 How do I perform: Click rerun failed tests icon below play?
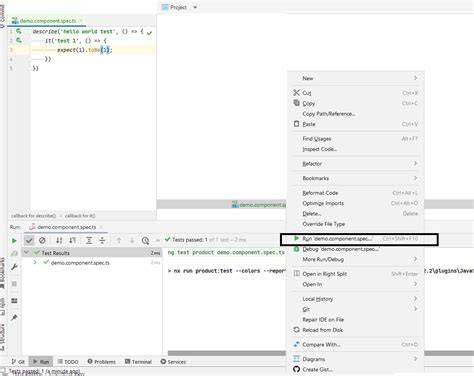click(14, 254)
